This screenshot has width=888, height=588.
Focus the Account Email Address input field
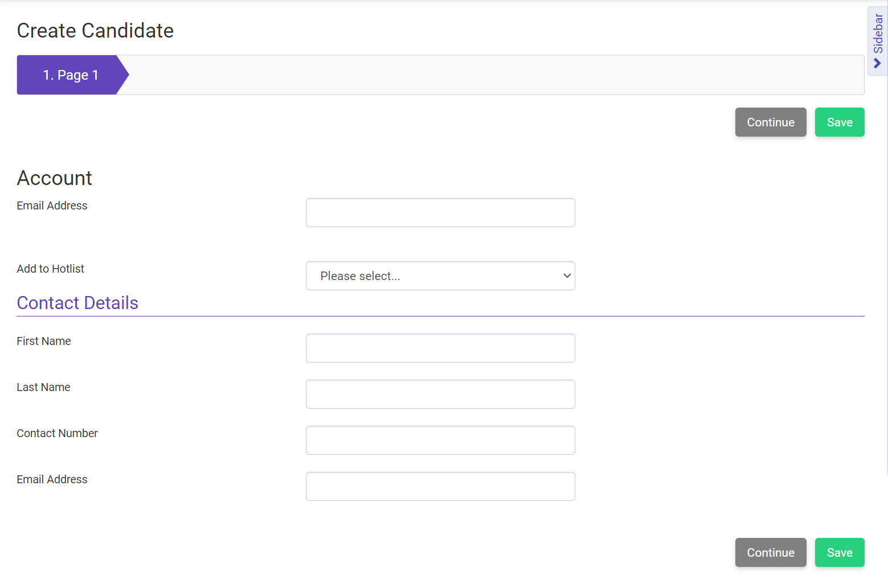pyautogui.click(x=440, y=212)
